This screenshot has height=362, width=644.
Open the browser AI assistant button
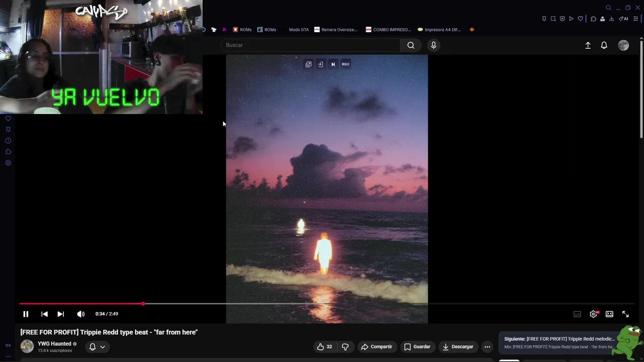(x=623, y=19)
